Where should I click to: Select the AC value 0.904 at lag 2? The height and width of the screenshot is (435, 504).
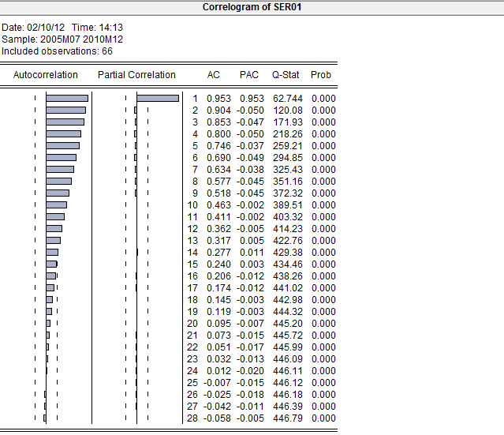(x=218, y=111)
